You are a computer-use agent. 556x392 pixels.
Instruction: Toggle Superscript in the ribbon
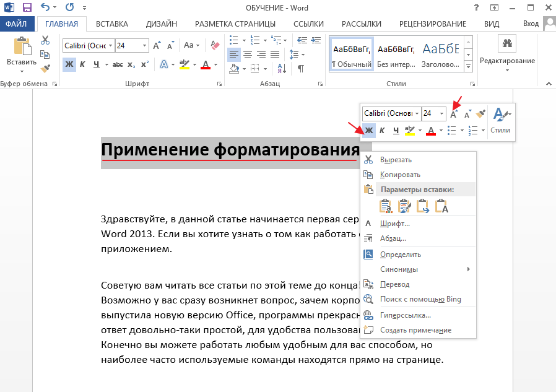(145, 64)
